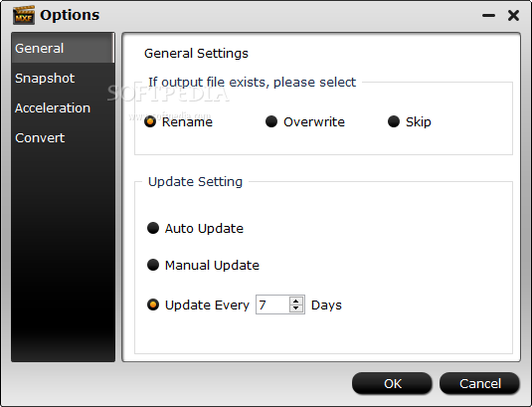Viewport: 532px width, 407px height.
Task: Select the Update Every radio option
Action: pos(153,305)
